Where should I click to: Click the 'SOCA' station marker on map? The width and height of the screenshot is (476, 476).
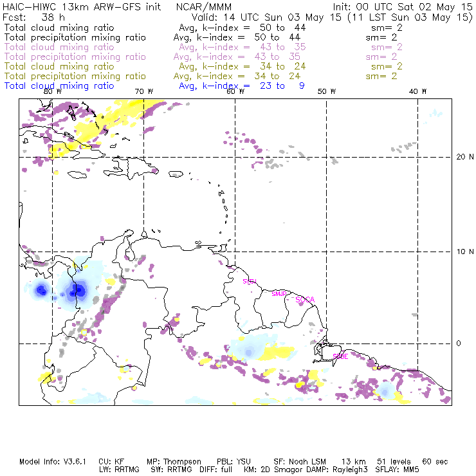click(x=305, y=300)
